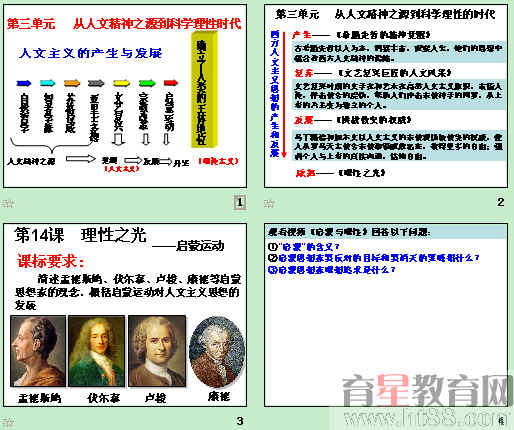Click the orange arrow above 苏格拉底
This screenshot has width=514, height=430.
pyautogui.click(x=72, y=83)
